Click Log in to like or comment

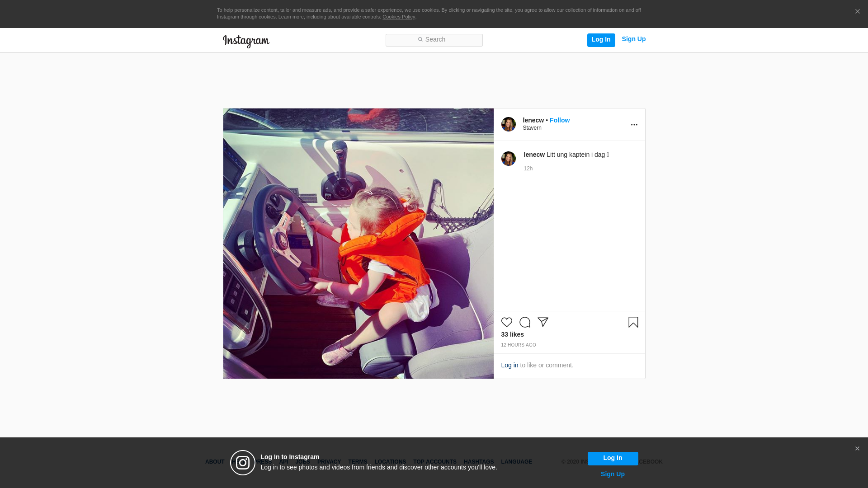tap(509, 365)
